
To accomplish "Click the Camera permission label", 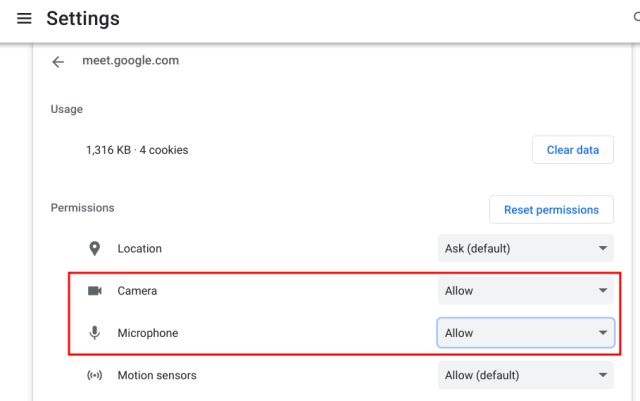I will click(x=137, y=291).
